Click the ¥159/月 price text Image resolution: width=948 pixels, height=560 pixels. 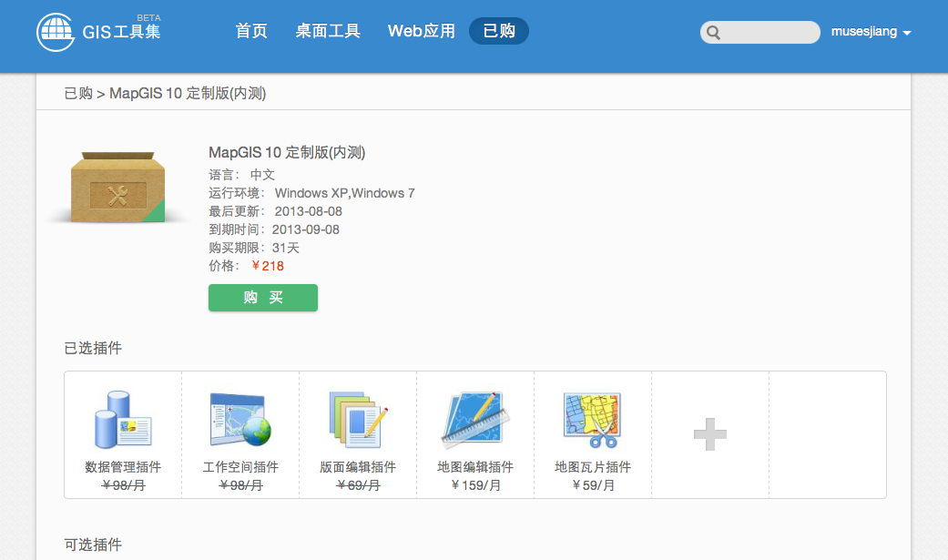pos(475,485)
